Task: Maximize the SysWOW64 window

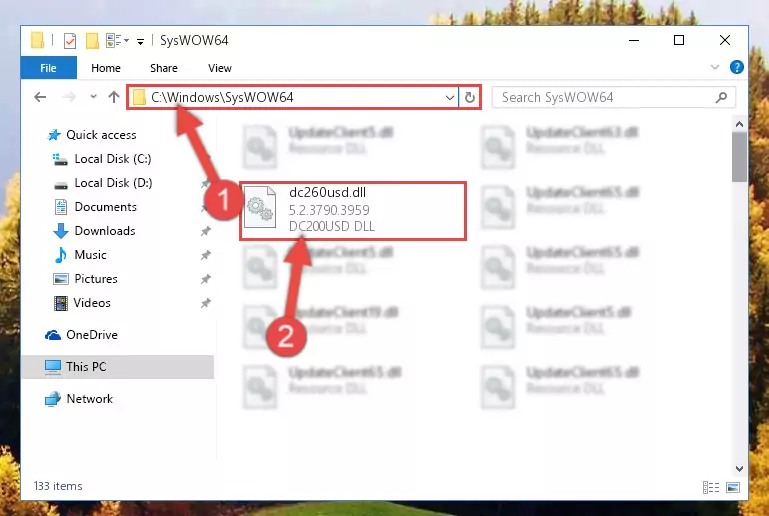Action: [x=679, y=40]
